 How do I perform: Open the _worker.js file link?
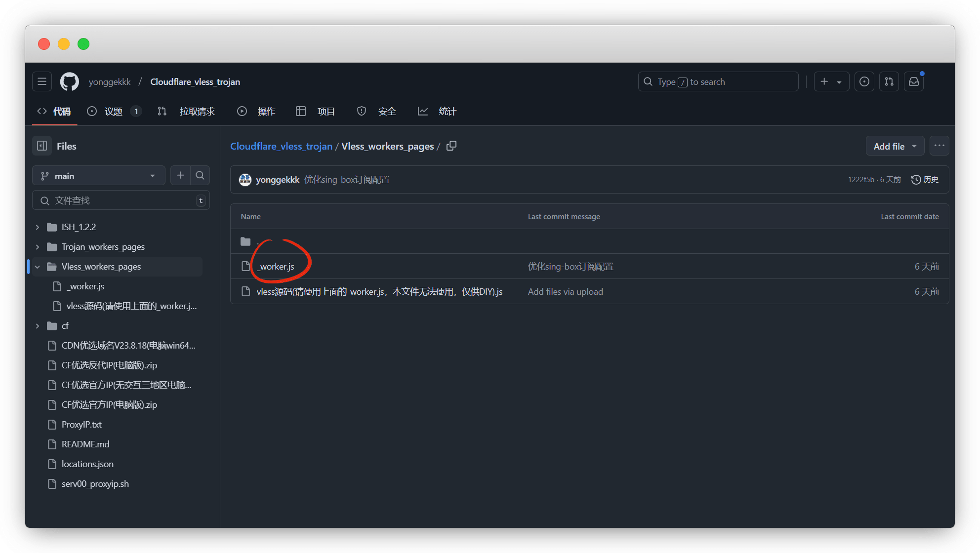click(x=277, y=267)
